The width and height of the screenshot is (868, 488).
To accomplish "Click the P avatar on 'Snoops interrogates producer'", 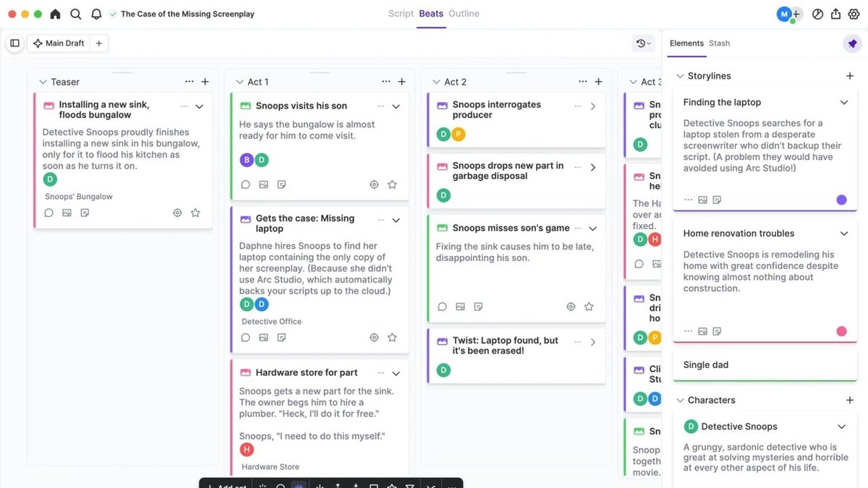I will (x=458, y=134).
